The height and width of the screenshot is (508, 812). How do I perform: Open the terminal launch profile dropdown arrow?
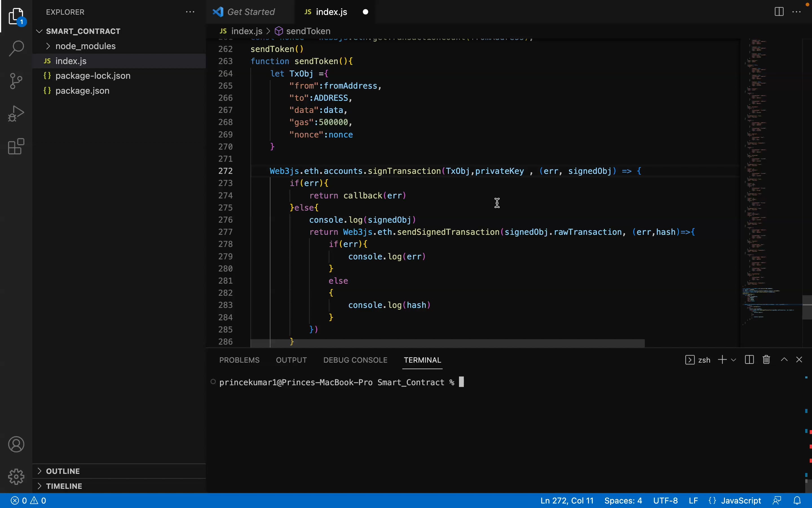pyautogui.click(x=734, y=360)
